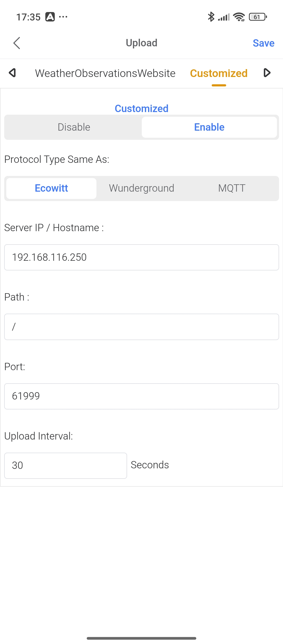Tap the Bluetooth status icon
Screen dimensions: 283x644
211,17
